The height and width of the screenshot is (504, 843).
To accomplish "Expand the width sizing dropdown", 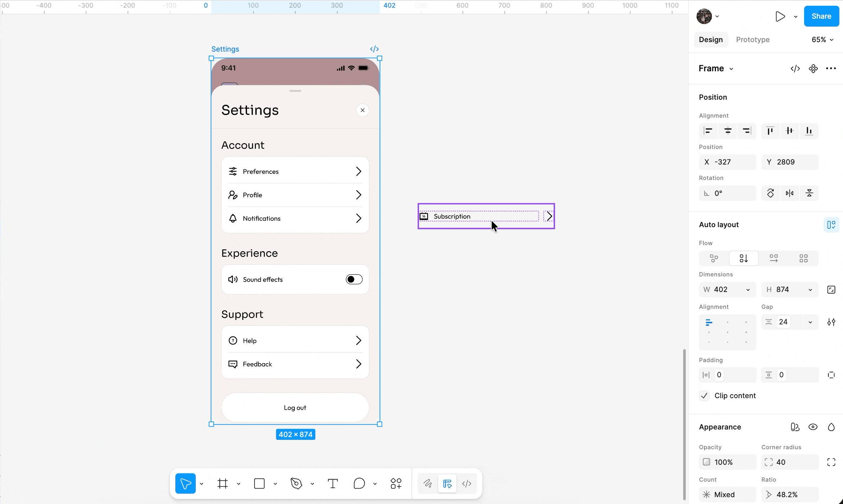I will tap(748, 290).
